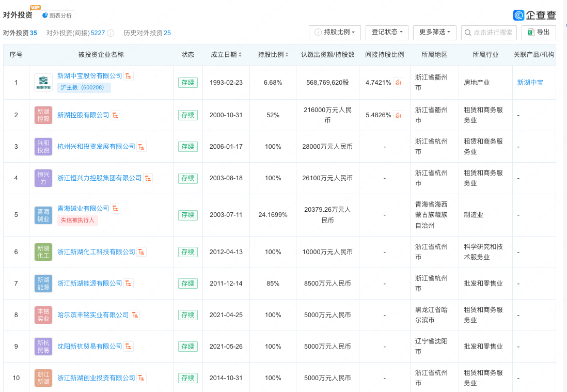Click equity chart icon next to 新湖控股有限公司

(115, 115)
